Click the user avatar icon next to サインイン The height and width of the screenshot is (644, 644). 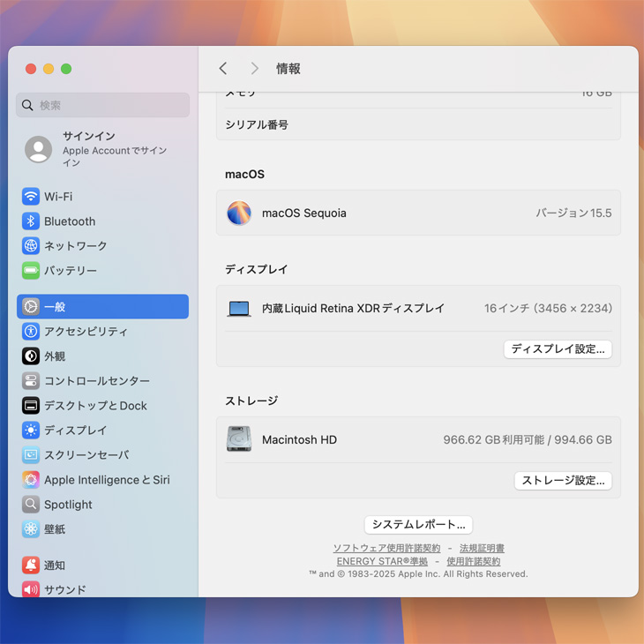39,149
